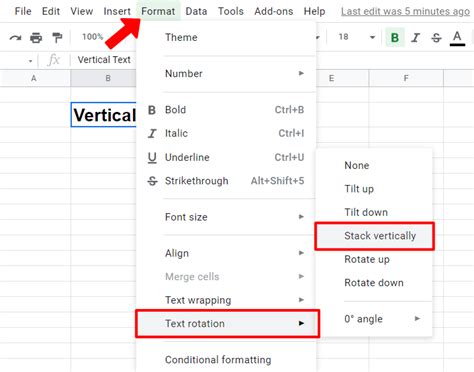
Task: Click the formula bar Vertical Text field
Action: coord(104,60)
